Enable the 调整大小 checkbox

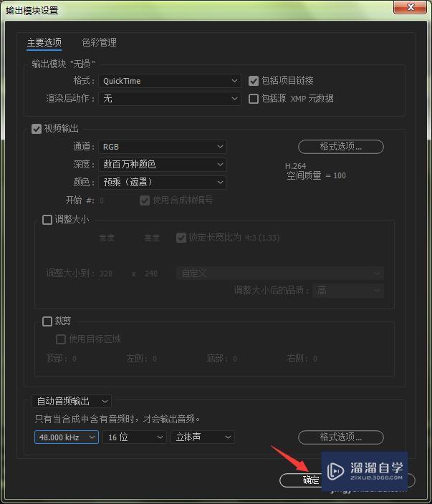click(47, 220)
